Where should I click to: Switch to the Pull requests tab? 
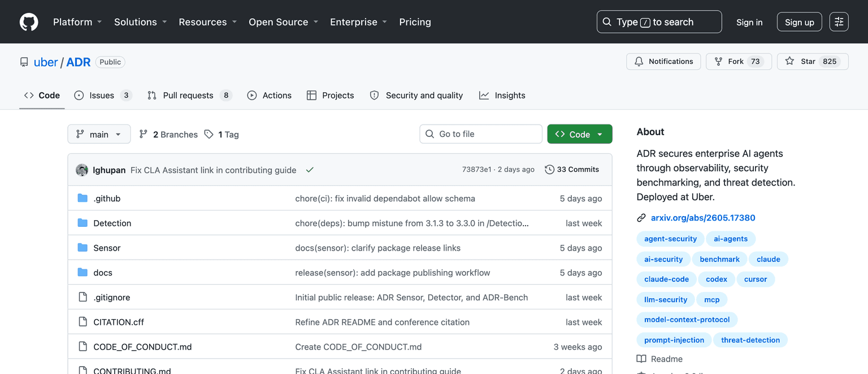pyautogui.click(x=189, y=95)
